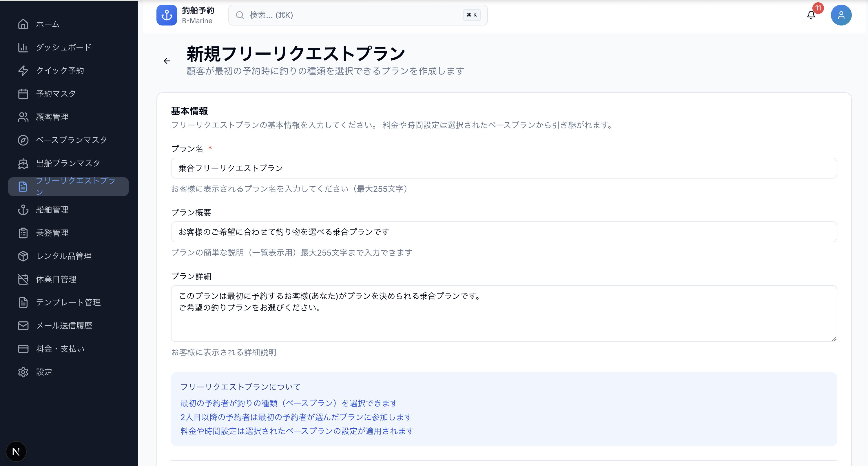Screen dimensions: 868x466
Task: Click the プラン名 input field
Action: [504, 168]
